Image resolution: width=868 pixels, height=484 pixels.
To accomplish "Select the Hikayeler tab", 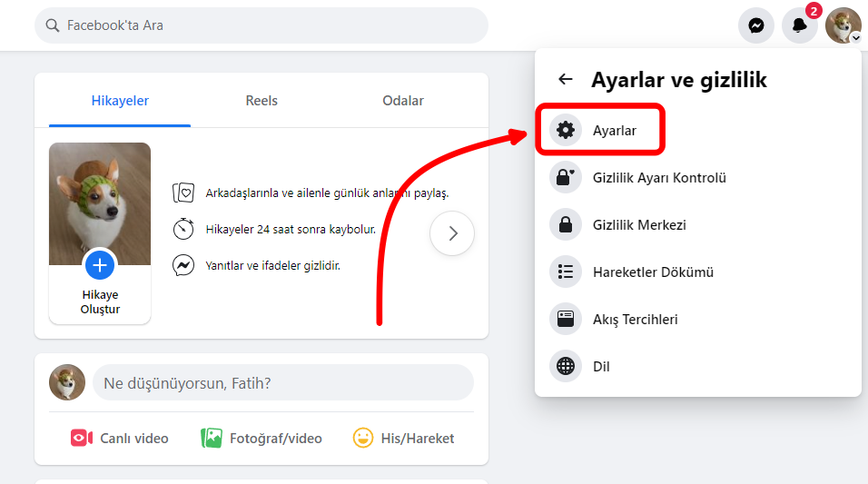I will [x=120, y=101].
